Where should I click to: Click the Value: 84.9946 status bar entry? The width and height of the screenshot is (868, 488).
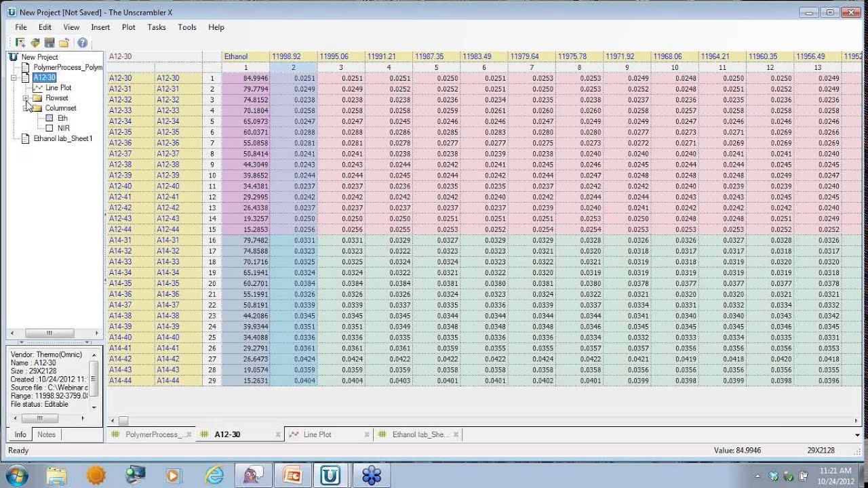738,450
